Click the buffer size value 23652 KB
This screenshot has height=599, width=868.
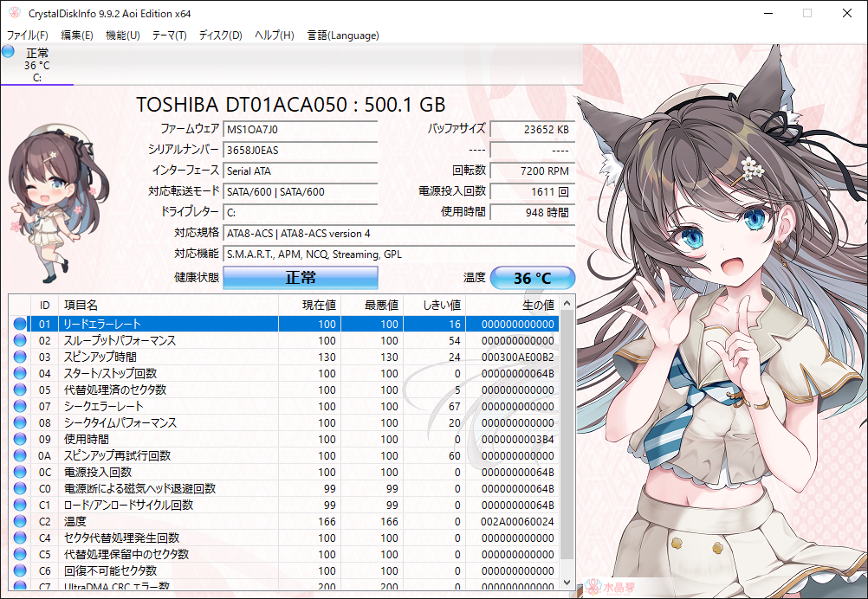(533, 130)
